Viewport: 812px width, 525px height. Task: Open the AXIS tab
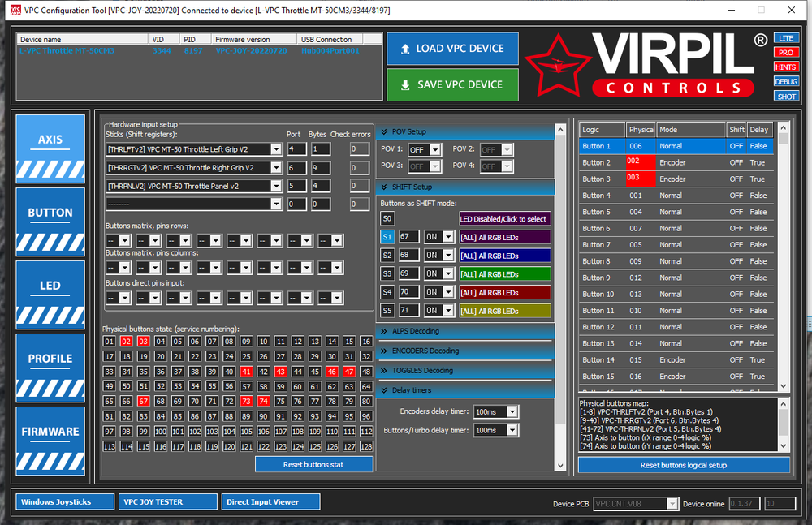pyautogui.click(x=50, y=149)
